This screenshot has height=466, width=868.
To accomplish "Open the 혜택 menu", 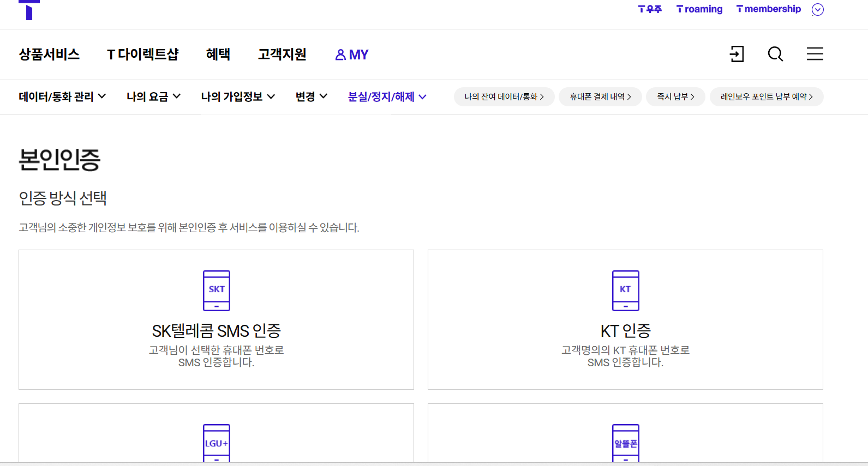I will point(218,55).
